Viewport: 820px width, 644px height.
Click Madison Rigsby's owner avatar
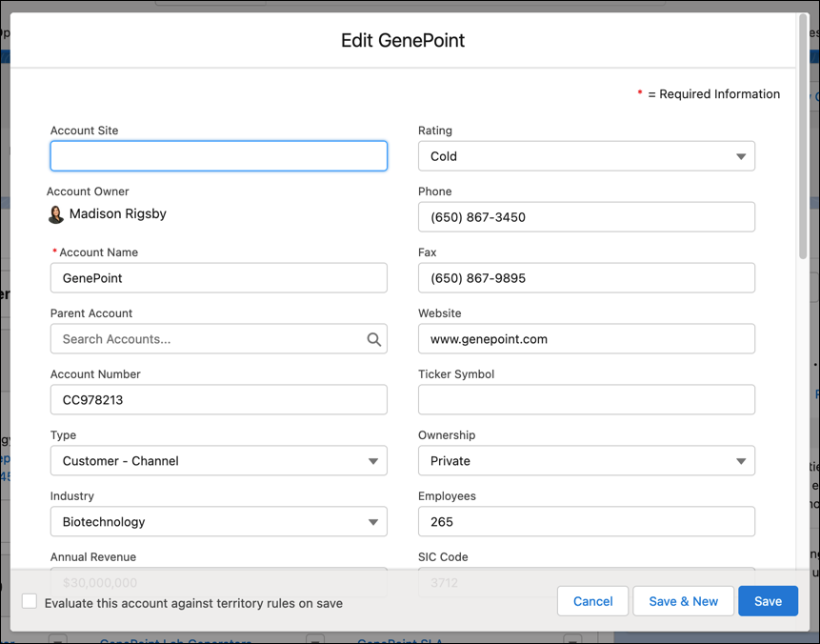coord(56,214)
